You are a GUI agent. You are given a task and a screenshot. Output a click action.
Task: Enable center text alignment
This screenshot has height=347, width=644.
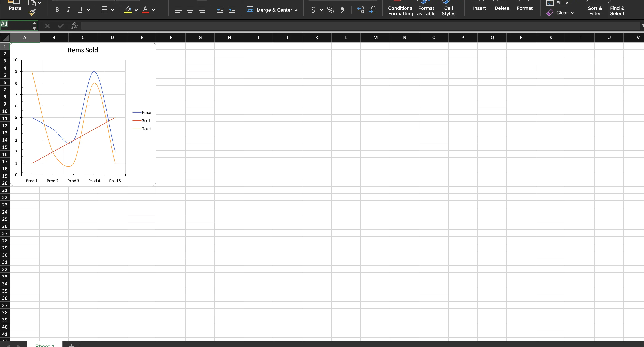point(190,9)
